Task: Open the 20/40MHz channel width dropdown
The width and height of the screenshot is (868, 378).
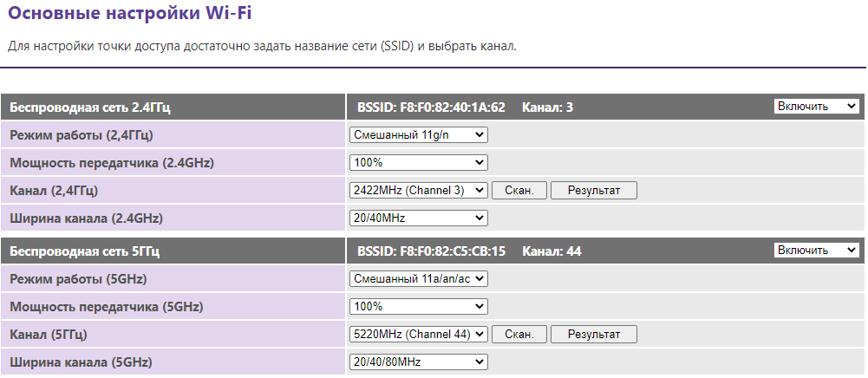Action: [419, 218]
